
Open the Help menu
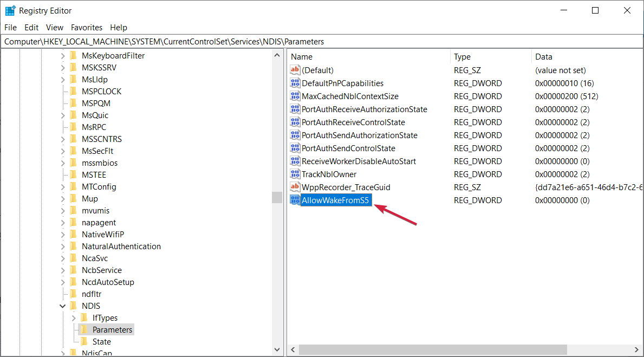[x=118, y=28]
